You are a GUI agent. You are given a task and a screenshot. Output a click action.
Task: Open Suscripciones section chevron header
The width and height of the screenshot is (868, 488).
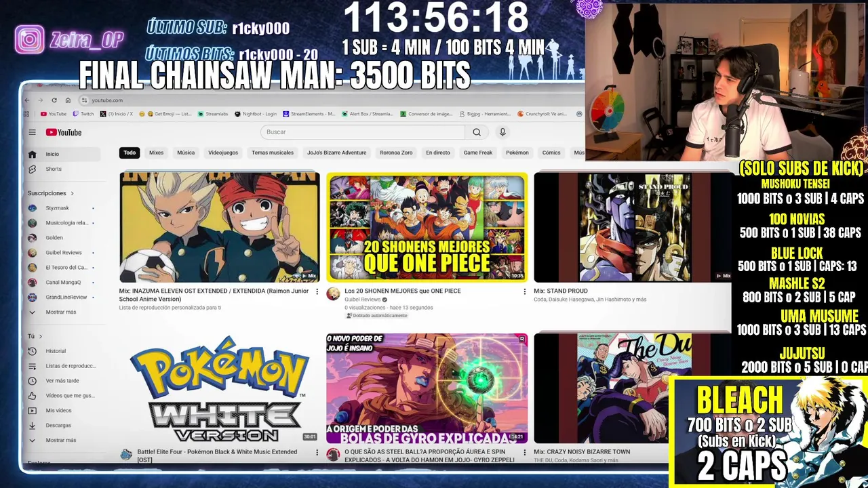point(51,193)
